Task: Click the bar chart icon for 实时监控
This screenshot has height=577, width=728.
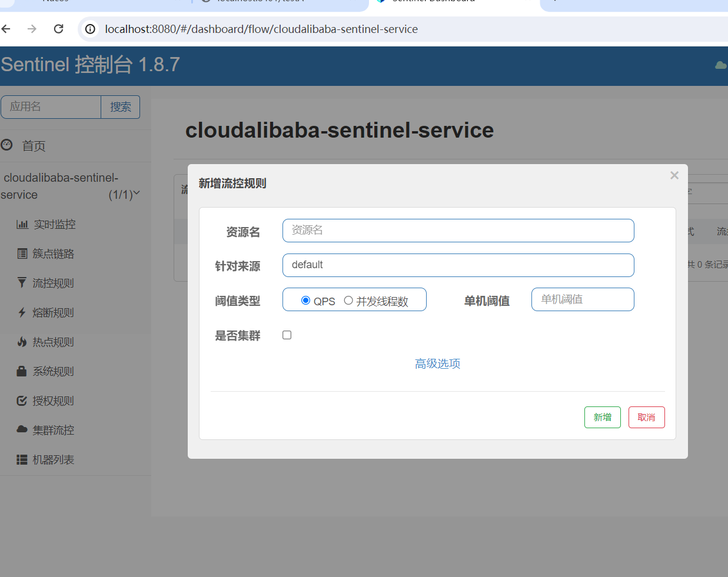Action: point(22,224)
